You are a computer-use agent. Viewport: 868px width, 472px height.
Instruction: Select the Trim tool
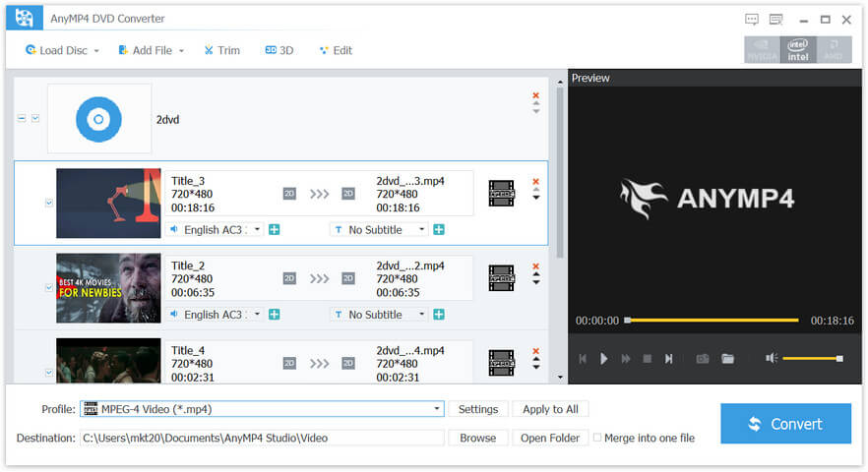tap(221, 50)
